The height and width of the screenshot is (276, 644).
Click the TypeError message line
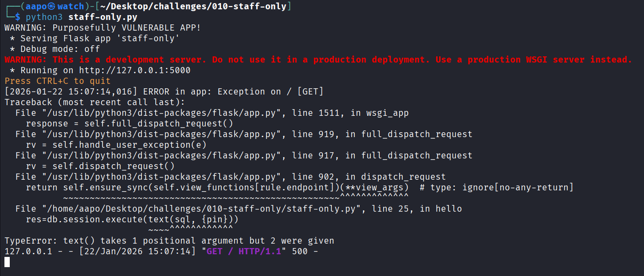pos(169,241)
